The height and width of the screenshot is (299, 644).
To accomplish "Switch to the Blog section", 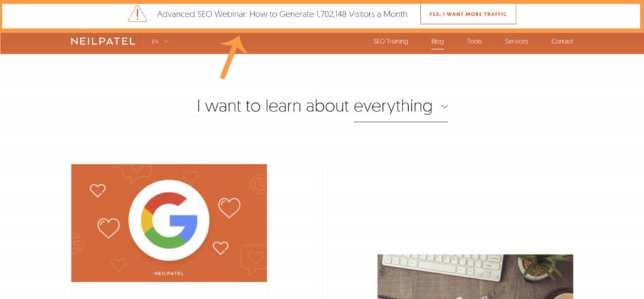I will coord(438,42).
